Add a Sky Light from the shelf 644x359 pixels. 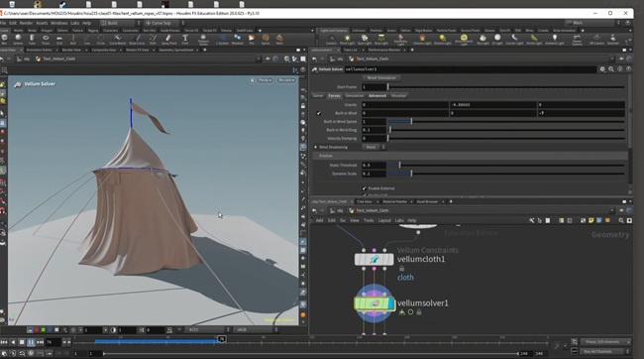point(483,39)
